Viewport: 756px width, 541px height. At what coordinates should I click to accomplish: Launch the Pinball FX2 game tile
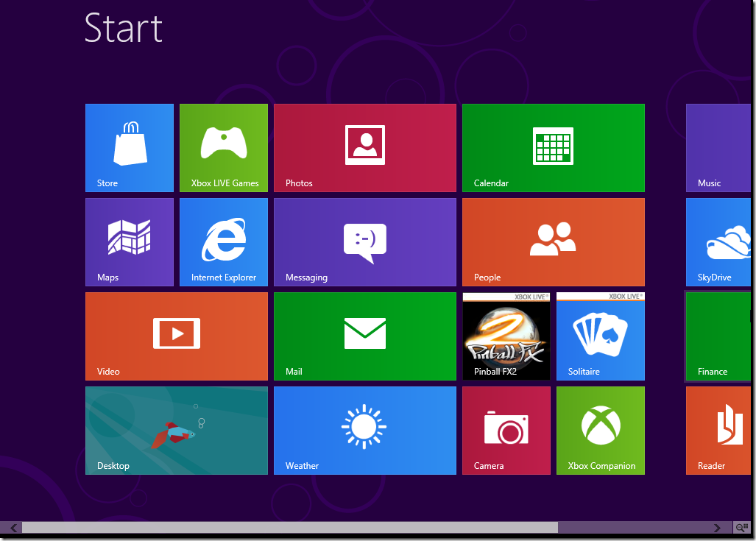tap(506, 336)
